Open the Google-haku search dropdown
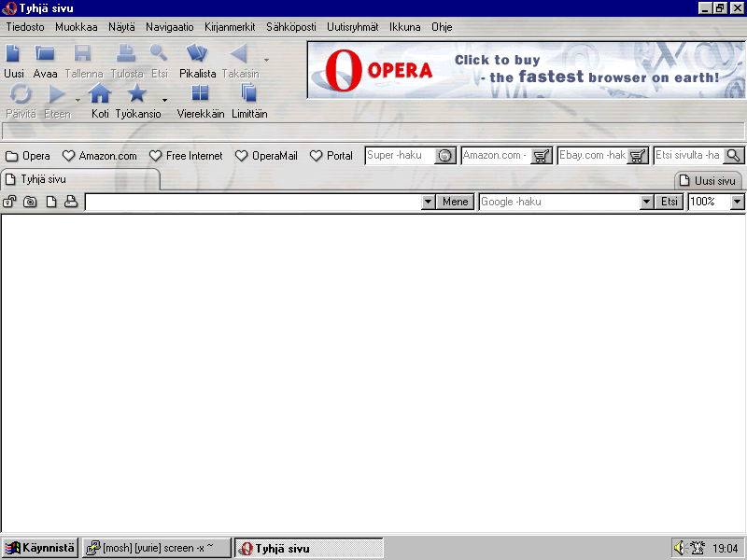Image resolution: width=747 pixels, height=560 pixels. [x=646, y=202]
